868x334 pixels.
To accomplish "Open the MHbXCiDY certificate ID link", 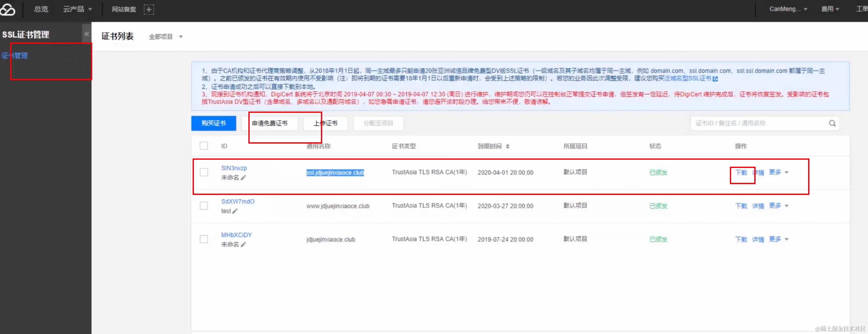I will point(236,234).
